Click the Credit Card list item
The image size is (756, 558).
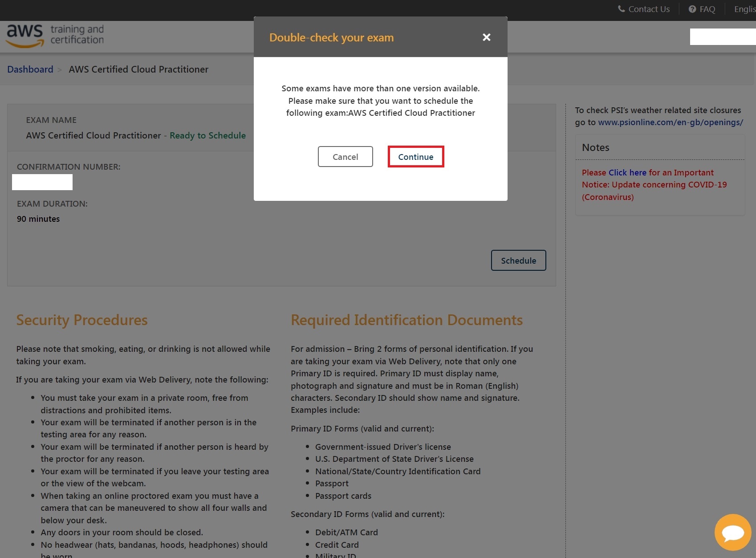(337, 545)
